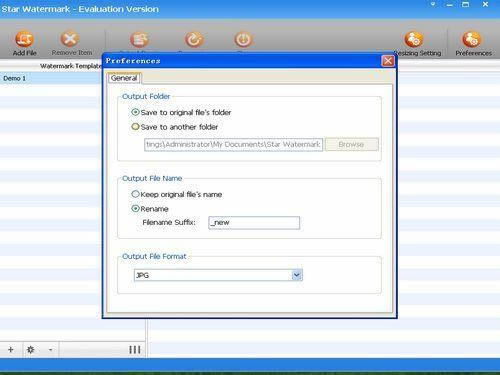Select Save to another folder option
500x375 pixels.
coord(135,127)
